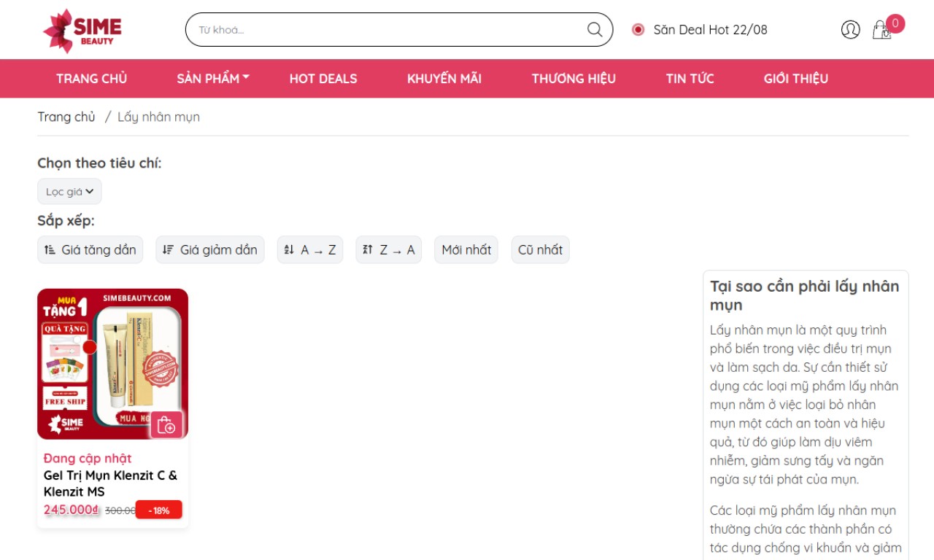This screenshot has width=934, height=560.
Task: Sort products Z → A
Action: [388, 249]
